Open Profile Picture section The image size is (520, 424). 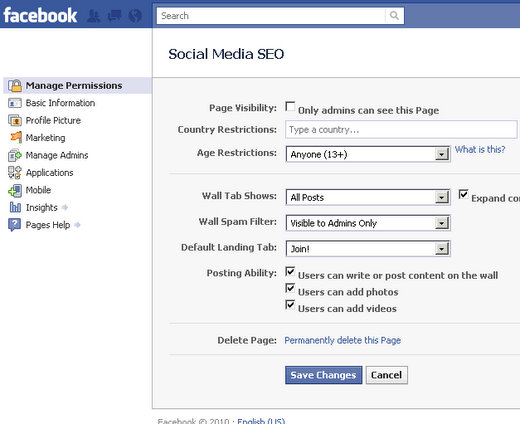click(x=53, y=120)
